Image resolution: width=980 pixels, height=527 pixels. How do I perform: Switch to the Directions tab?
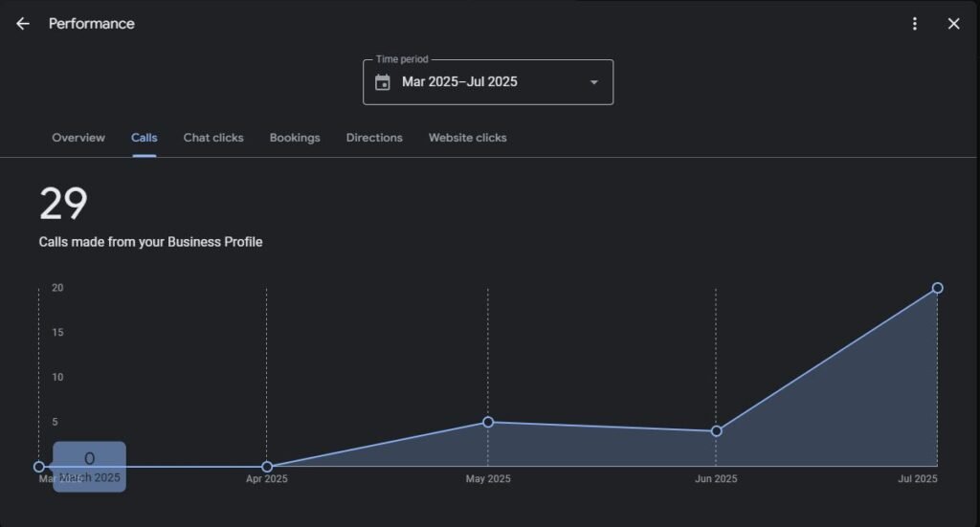tap(374, 138)
